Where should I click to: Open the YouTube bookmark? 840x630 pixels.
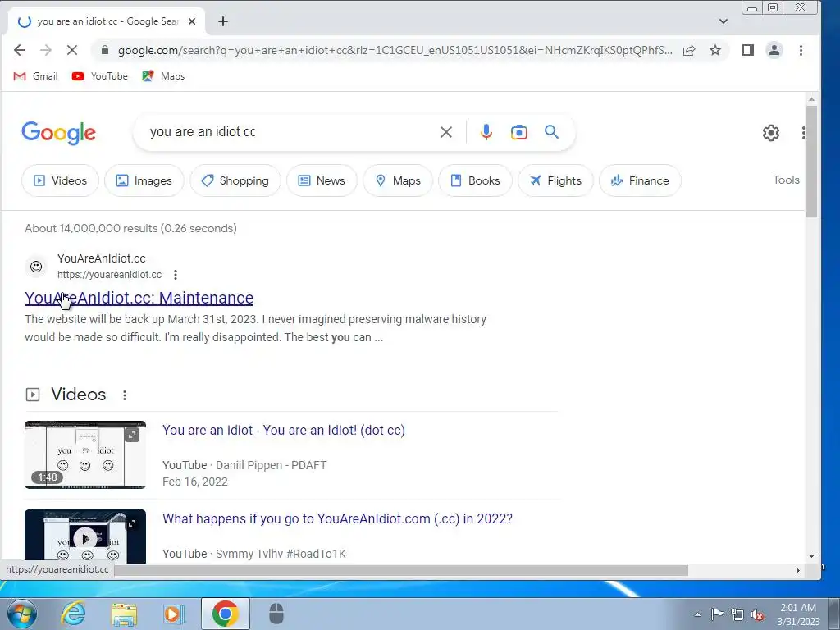tap(99, 76)
